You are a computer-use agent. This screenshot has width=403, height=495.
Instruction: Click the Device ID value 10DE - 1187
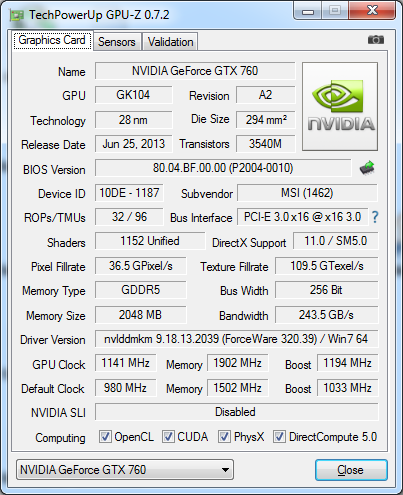click(129, 193)
